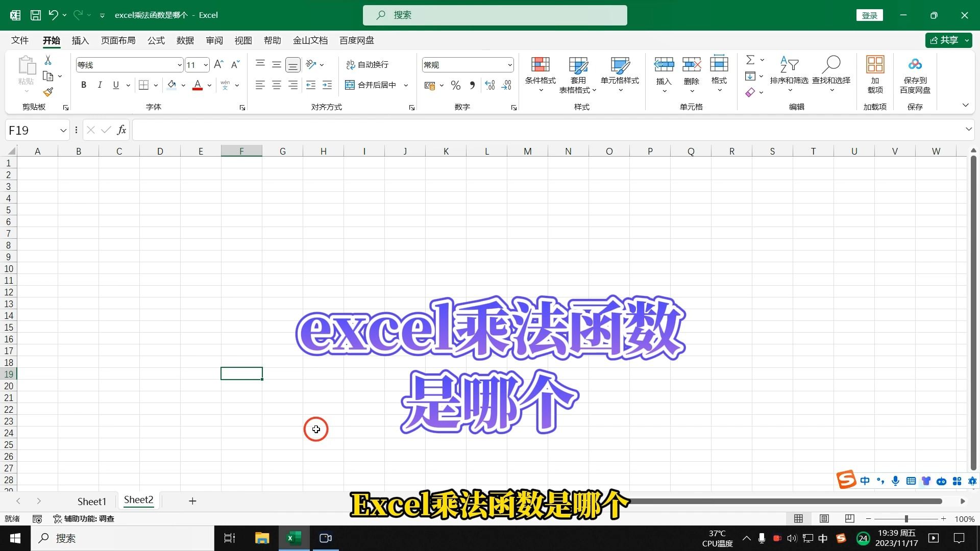Open the font name dropdown

tap(180, 65)
